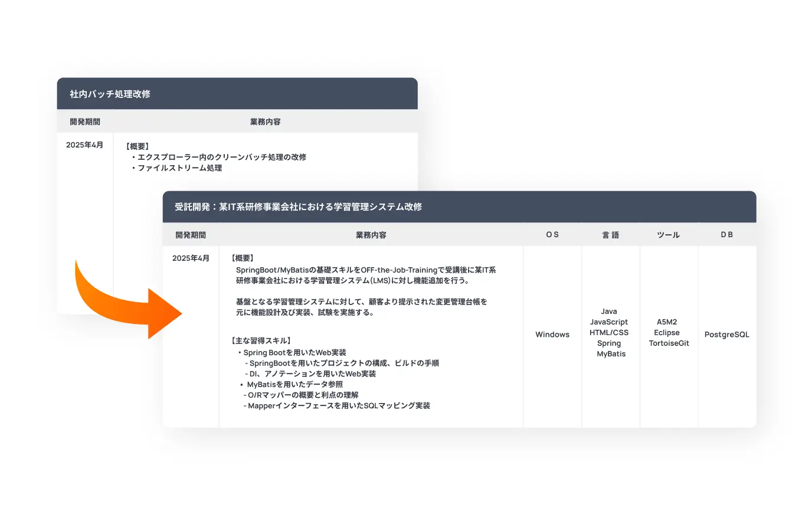The height and width of the screenshot is (521, 812).
Task: Click the OS column header
Action: 552,234
